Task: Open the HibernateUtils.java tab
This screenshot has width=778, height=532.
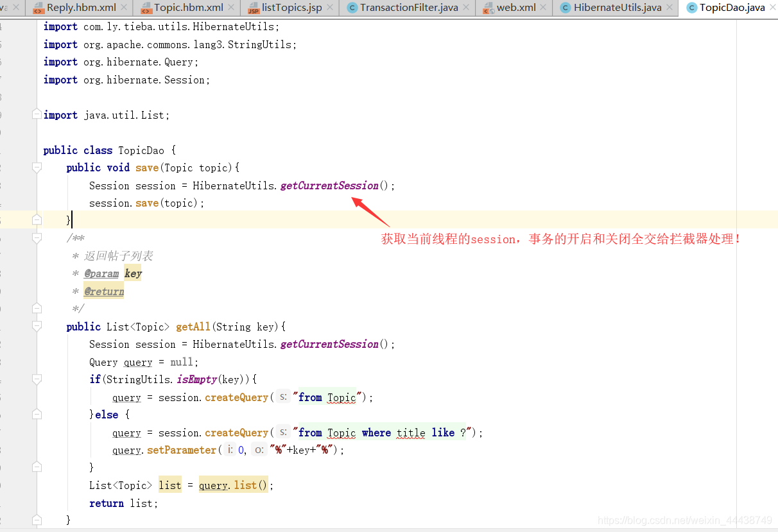Action: pyautogui.click(x=615, y=8)
